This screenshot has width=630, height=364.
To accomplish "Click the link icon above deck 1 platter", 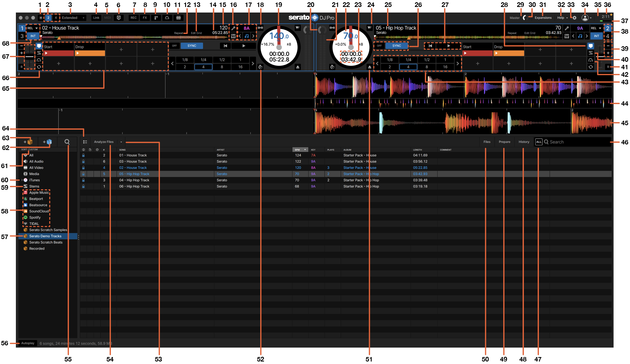I will coord(260,28).
